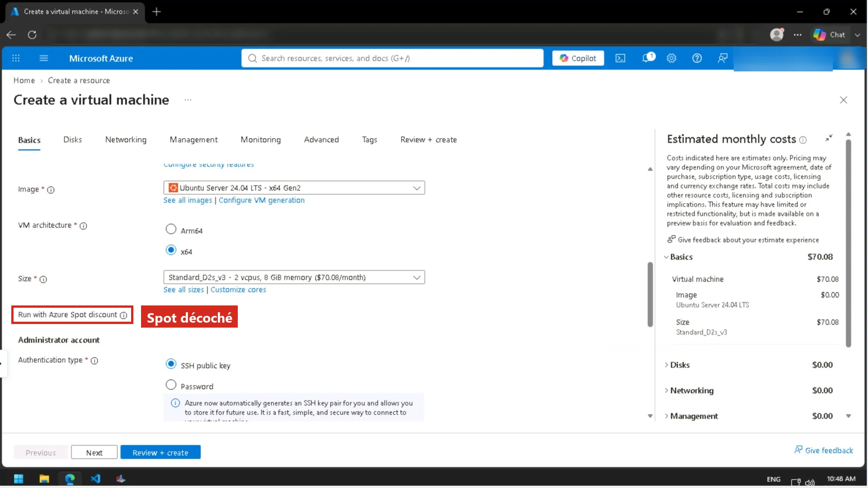This screenshot has height=488, width=868.
Task: Click the Copilot button in the Azure header
Action: point(578,58)
